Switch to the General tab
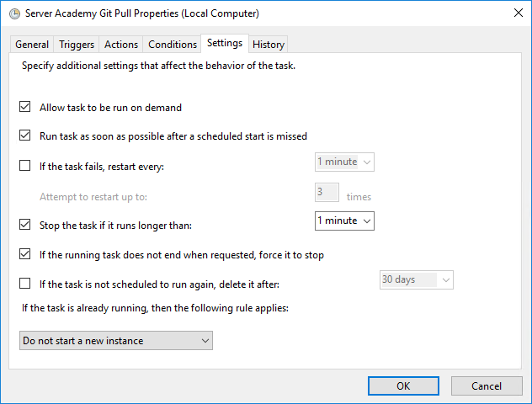532x404 pixels. coord(32,45)
